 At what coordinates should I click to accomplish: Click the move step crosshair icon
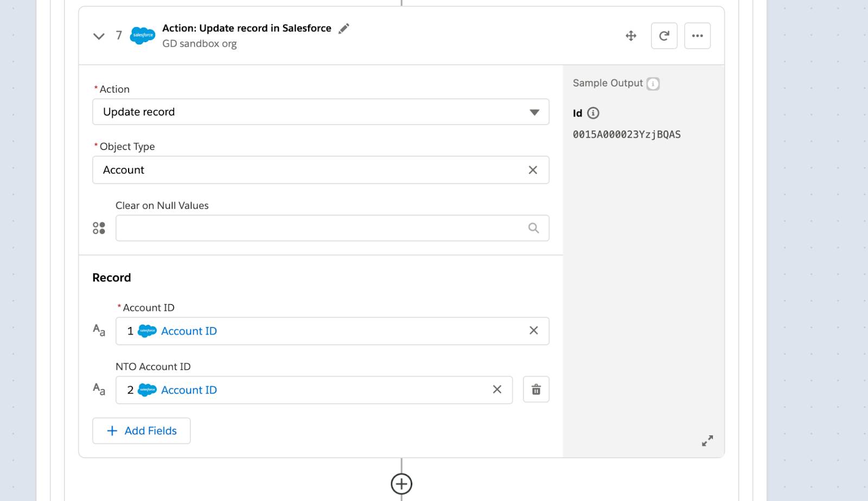pos(631,36)
